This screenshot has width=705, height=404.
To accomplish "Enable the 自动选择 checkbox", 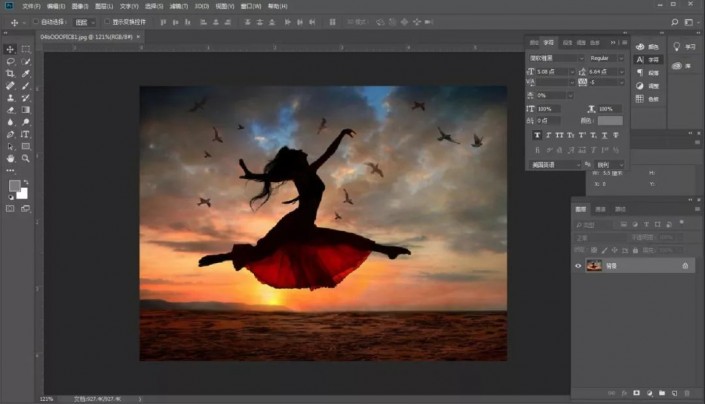I will tap(37, 21).
